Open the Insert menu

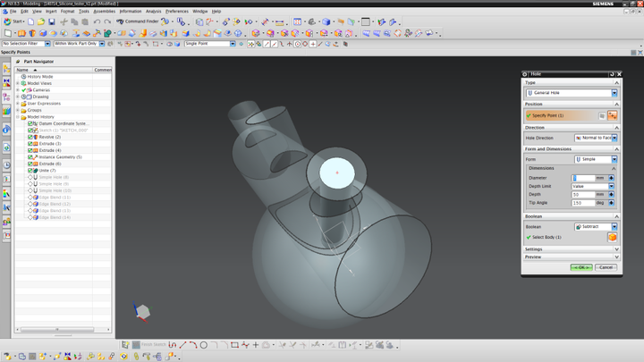point(51,12)
